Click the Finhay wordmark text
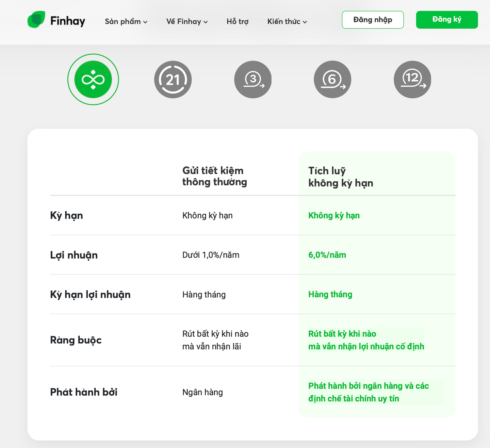The image size is (490, 448). (x=68, y=21)
